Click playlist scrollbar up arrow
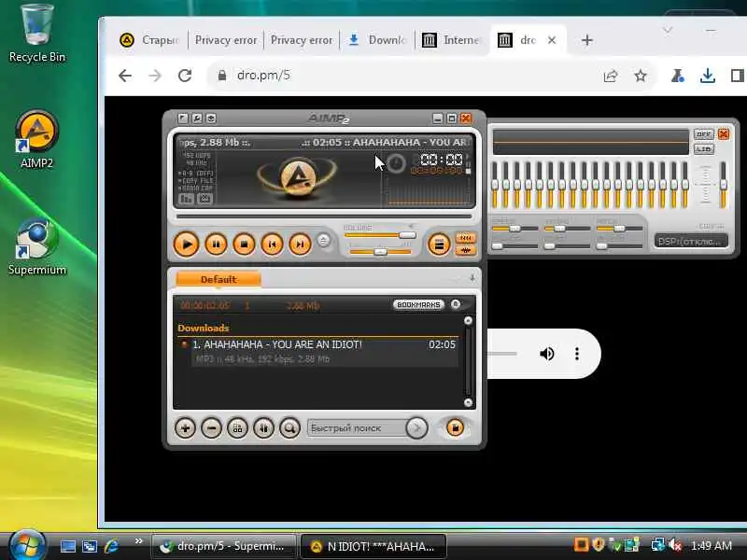This screenshot has width=747, height=560. pyautogui.click(x=468, y=320)
